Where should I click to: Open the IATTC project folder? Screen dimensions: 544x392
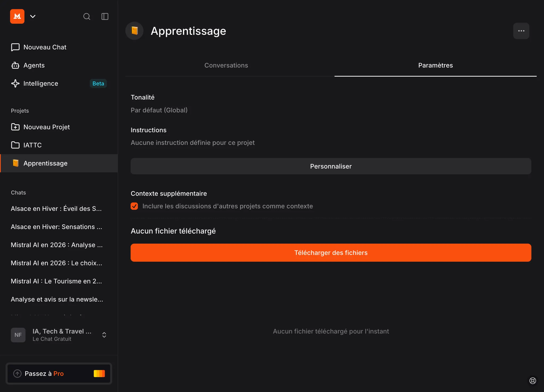32,145
